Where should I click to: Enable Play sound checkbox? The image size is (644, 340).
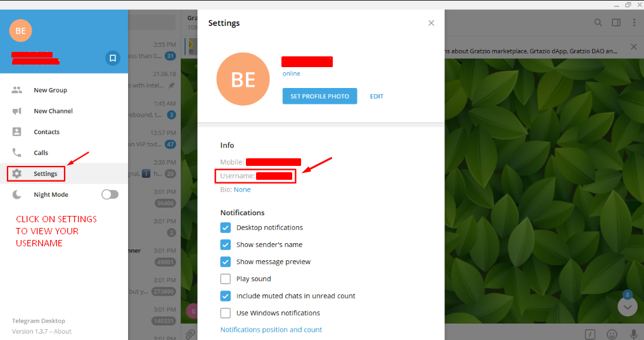pyautogui.click(x=226, y=279)
